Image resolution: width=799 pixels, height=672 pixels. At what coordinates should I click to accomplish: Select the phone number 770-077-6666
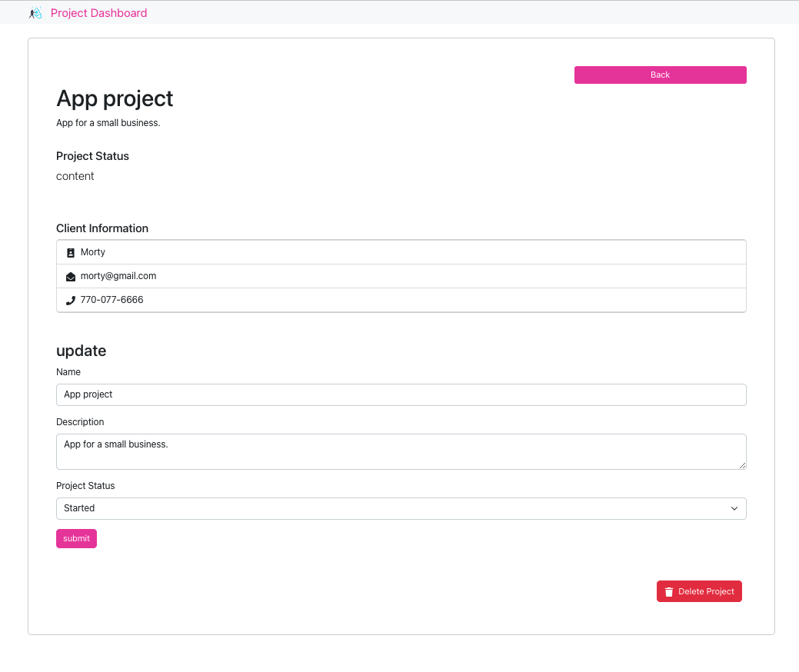coord(112,300)
